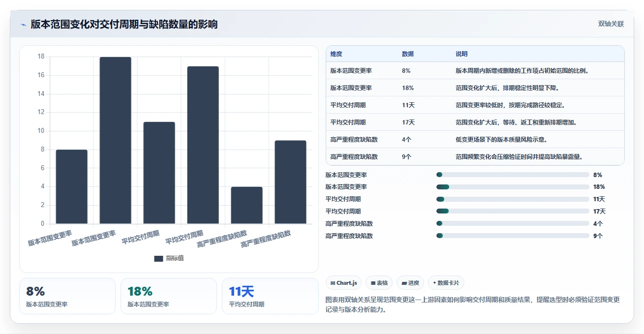
Task: Click the 表格 chip
Action: (379, 283)
